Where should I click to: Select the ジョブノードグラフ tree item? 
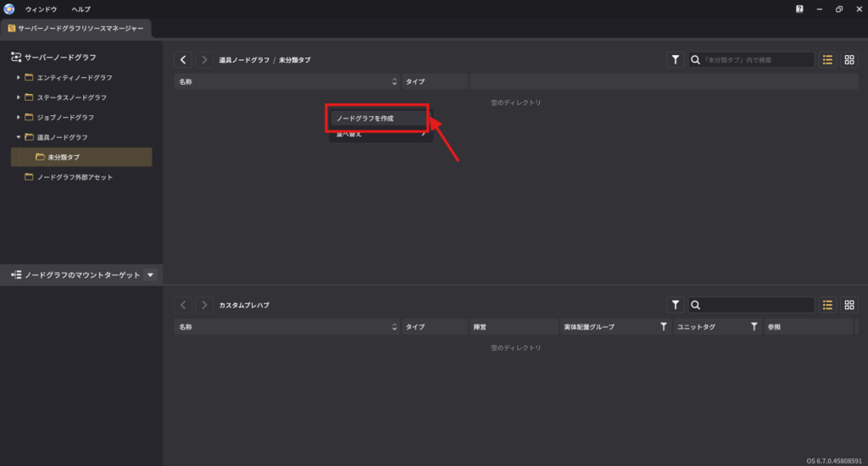coord(65,117)
